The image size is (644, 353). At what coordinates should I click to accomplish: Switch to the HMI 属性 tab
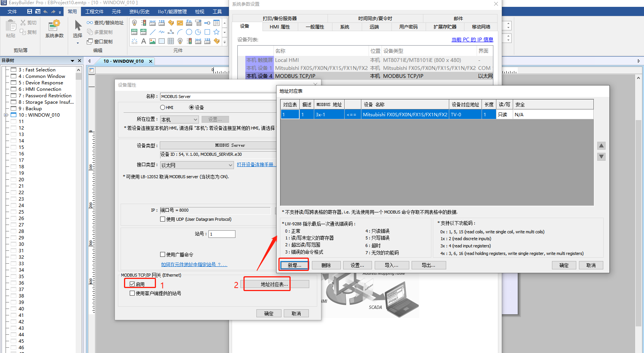pyautogui.click(x=280, y=27)
